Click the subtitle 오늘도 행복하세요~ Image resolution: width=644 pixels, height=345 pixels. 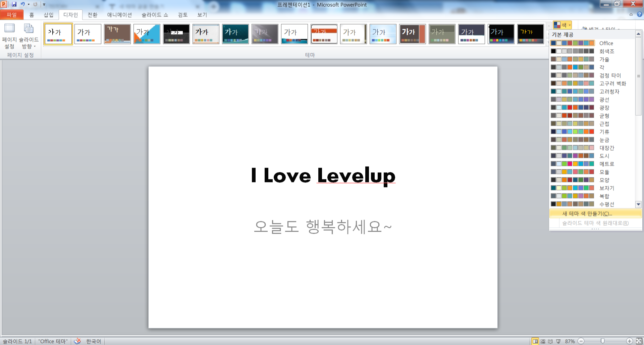click(323, 227)
